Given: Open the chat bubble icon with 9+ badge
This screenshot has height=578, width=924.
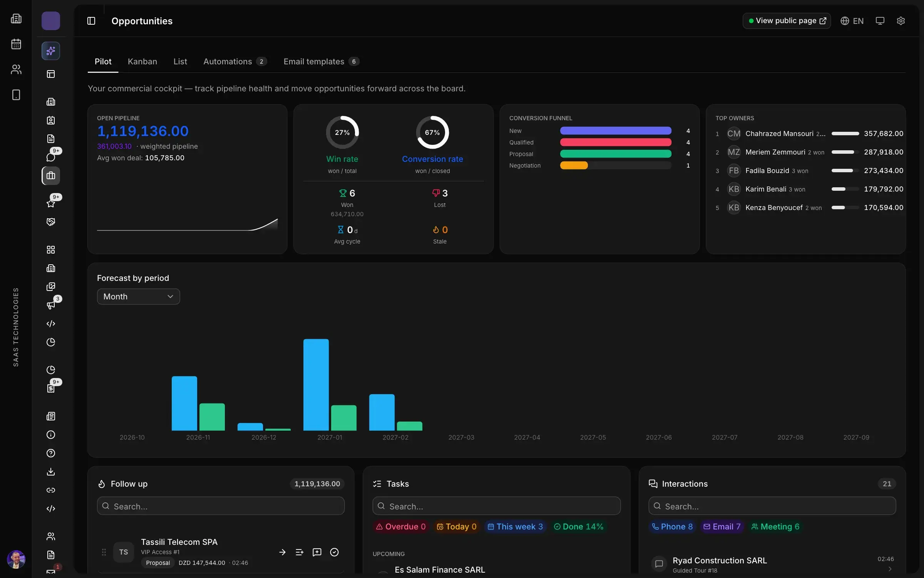Looking at the screenshot, I should tap(51, 157).
